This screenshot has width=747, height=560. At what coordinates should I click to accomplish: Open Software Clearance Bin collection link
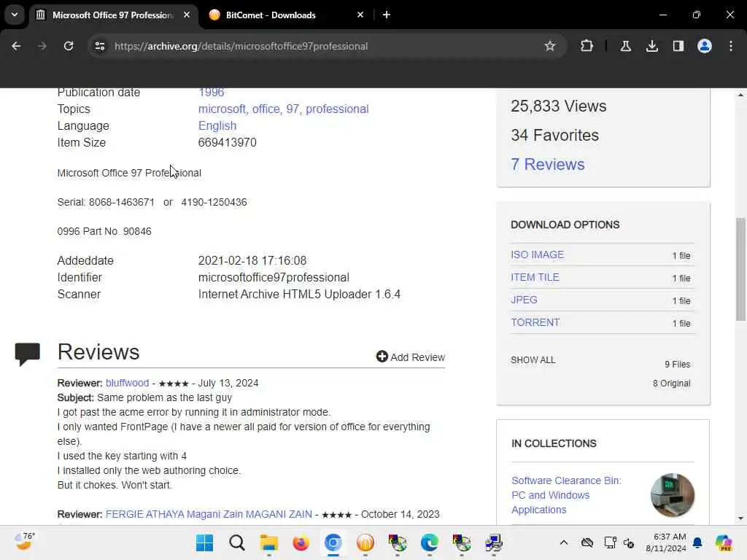(x=566, y=495)
